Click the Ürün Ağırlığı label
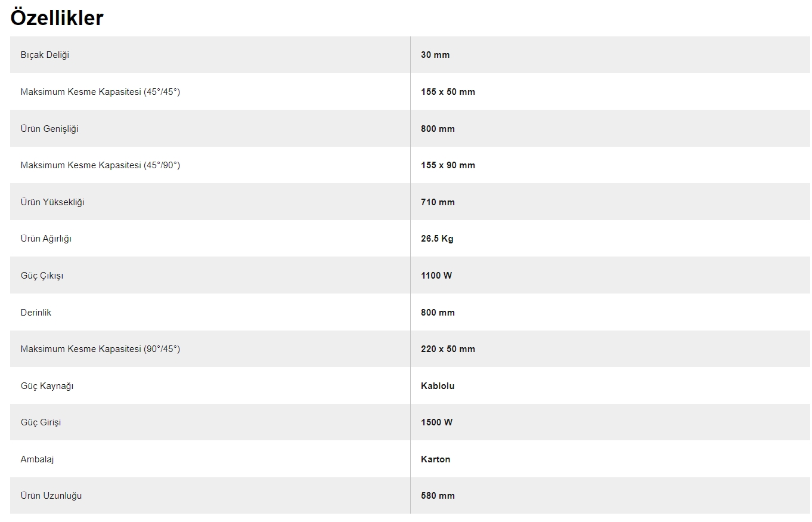Viewport: 812px width, 522px height. pos(46,239)
